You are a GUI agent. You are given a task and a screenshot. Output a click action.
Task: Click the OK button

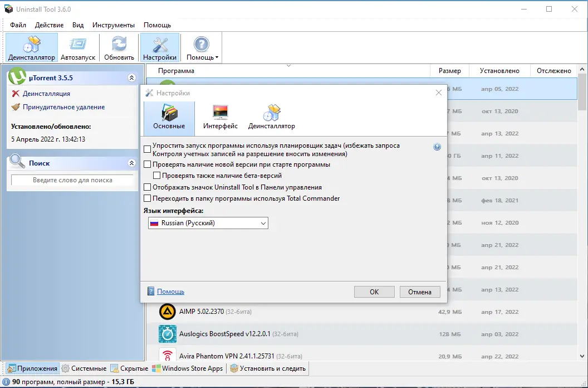pos(374,292)
